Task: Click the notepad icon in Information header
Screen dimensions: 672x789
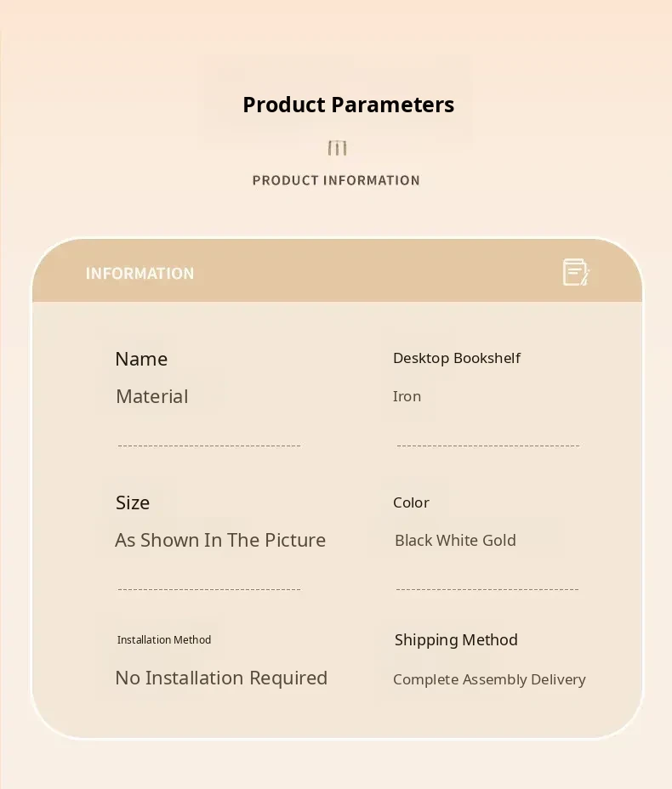Action: click(576, 273)
